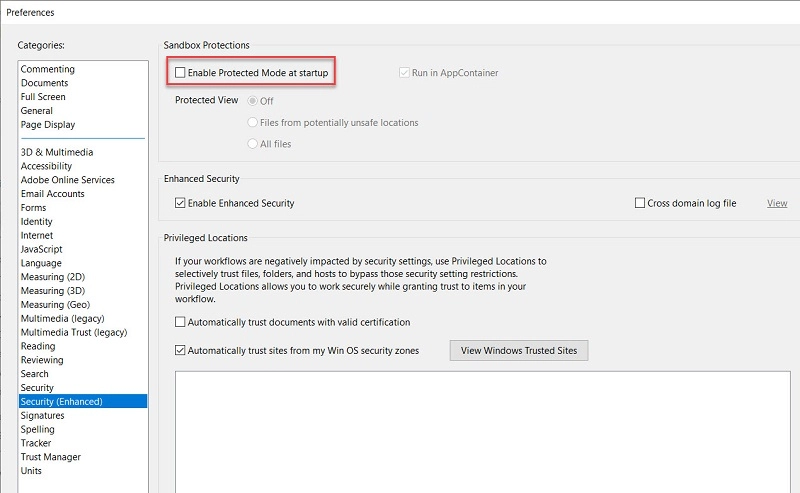Image resolution: width=800 pixels, height=493 pixels.
Task: Toggle Run in AppContainer checkbox
Action: (404, 73)
